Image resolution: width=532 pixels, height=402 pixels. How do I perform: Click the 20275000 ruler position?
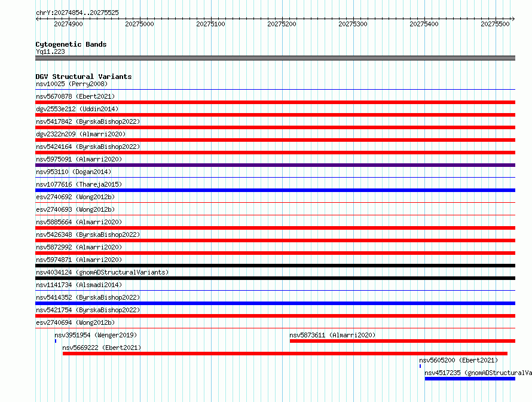point(139,24)
